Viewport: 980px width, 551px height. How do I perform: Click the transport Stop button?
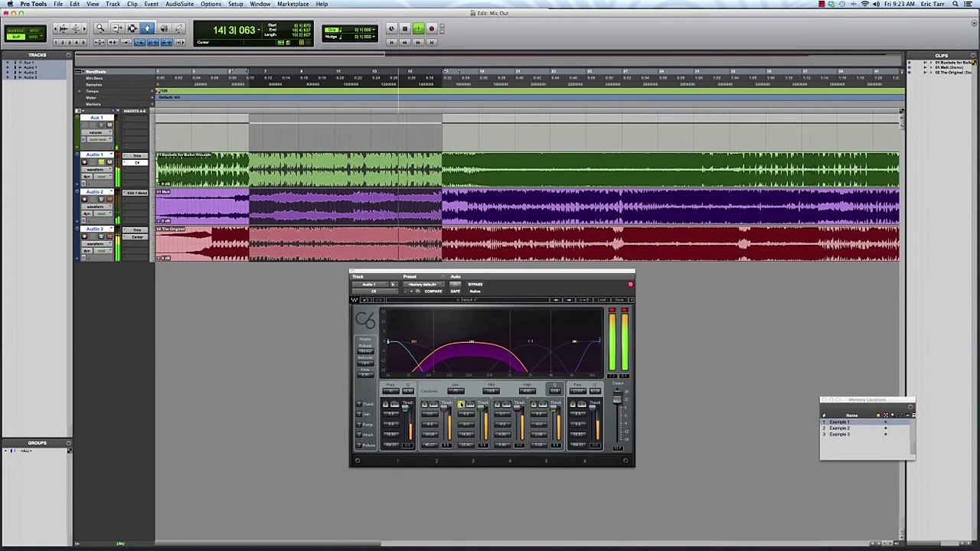[x=404, y=28]
